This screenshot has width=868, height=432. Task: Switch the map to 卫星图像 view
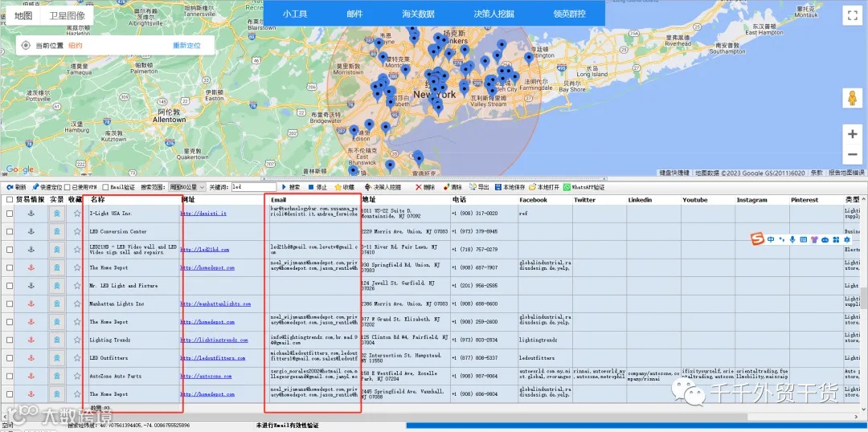click(67, 16)
